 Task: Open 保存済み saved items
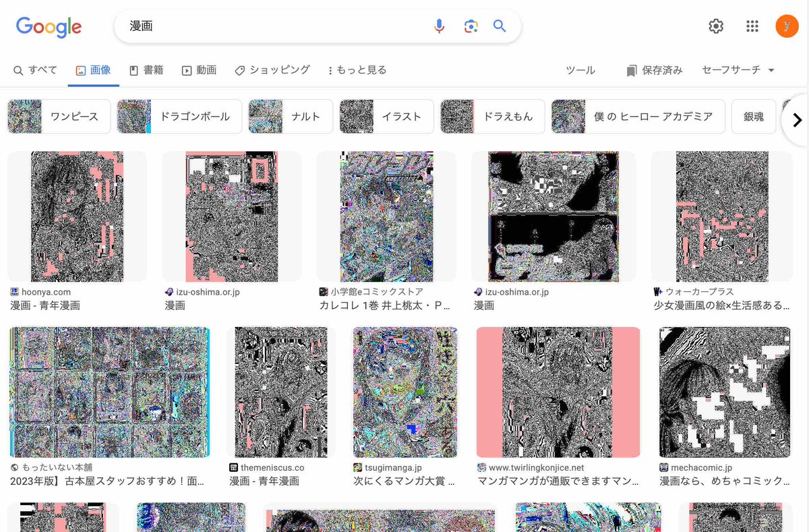pyautogui.click(x=654, y=70)
